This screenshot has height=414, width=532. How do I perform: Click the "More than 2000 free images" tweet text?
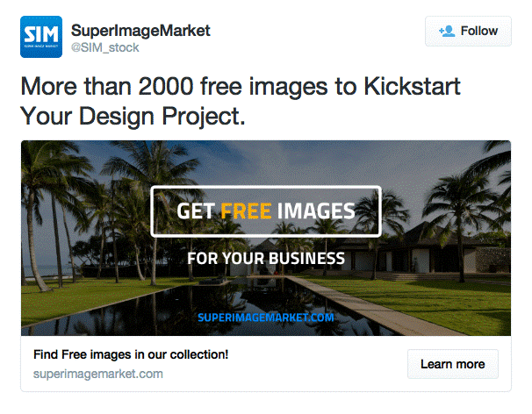click(x=240, y=89)
